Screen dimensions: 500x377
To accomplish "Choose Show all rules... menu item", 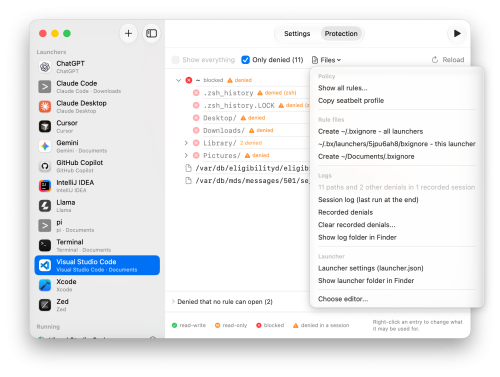I will pyautogui.click(x=343, y=88).
